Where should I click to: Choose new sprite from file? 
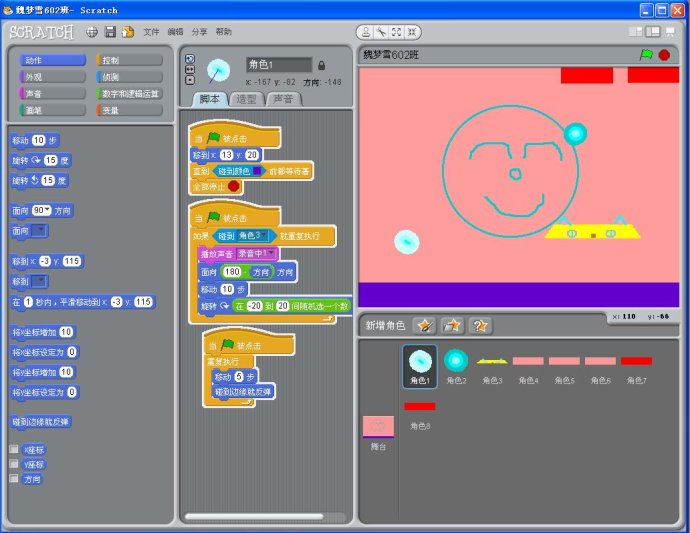(x=452, y=326)
